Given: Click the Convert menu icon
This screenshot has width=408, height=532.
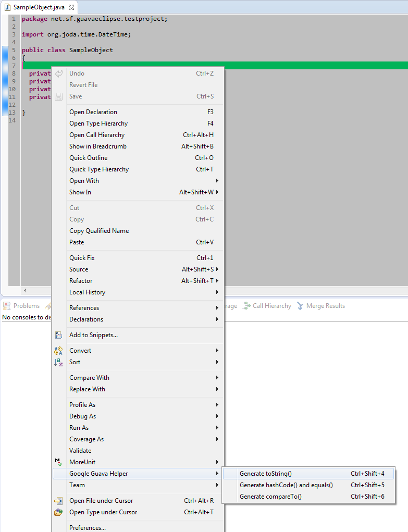Looking at the screenshot, I should 58,351.
